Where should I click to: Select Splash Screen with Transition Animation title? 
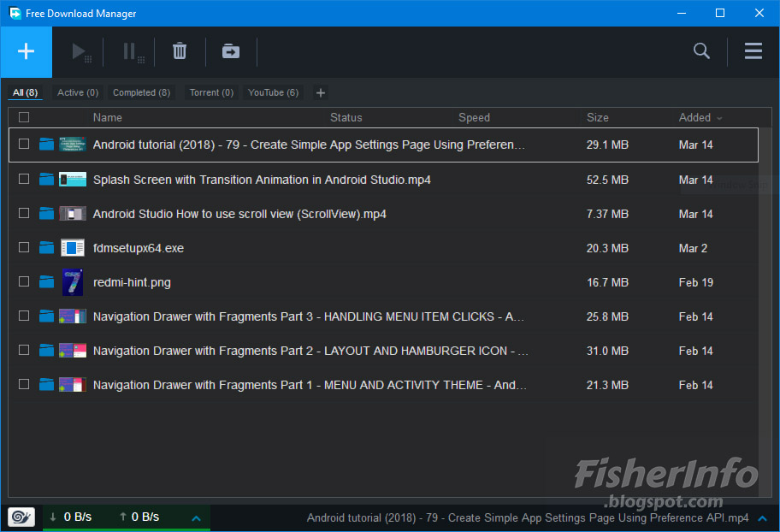(x=262, y=180)
